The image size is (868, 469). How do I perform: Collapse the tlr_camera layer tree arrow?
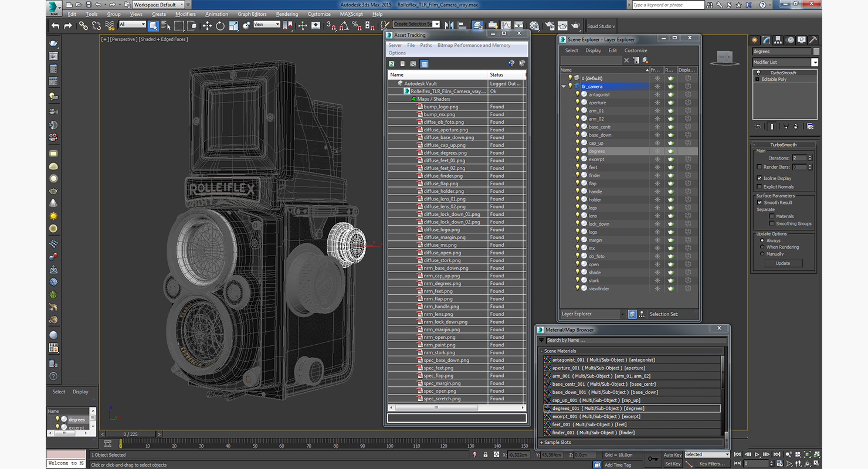[x=564, y=86]
